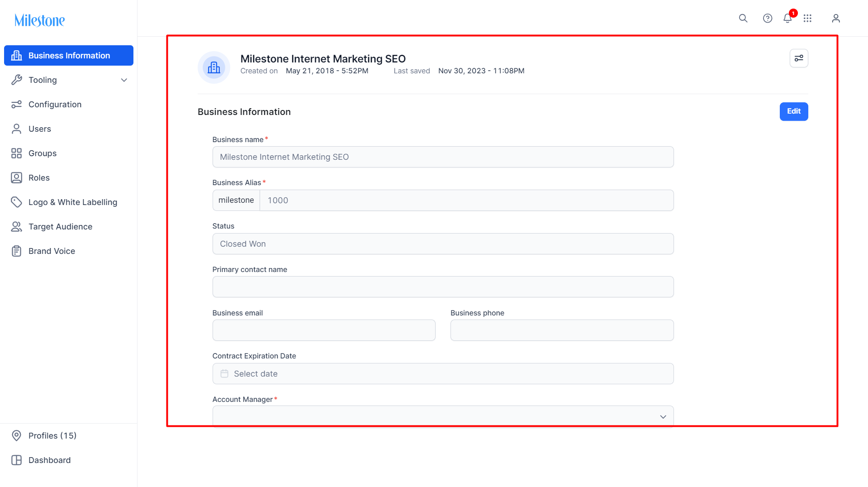Open the Tooling menu item
The height and width of the screenshot is (487, 868).
pyautogui.click(x=69, y=80)
